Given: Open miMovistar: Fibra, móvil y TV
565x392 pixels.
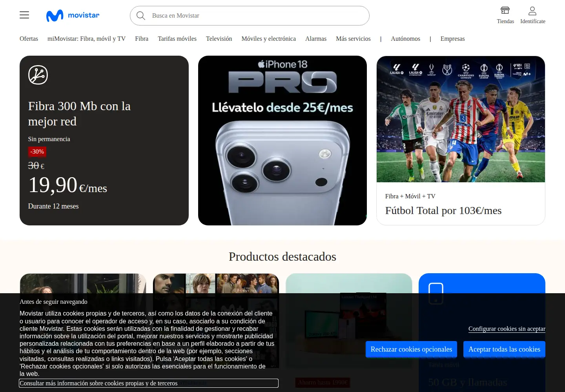Looking at the screenshot, I should click(x=86, y=39).
